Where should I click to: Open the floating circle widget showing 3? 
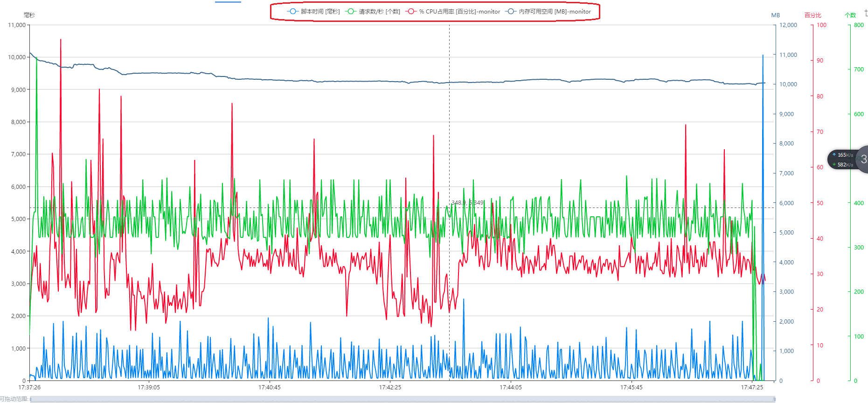point(863,159)
